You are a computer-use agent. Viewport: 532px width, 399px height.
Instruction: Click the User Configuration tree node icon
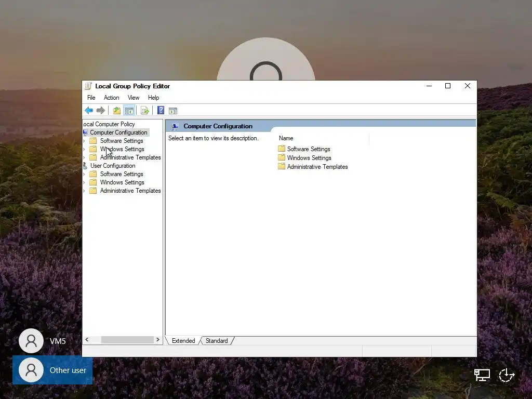[85, 166]
